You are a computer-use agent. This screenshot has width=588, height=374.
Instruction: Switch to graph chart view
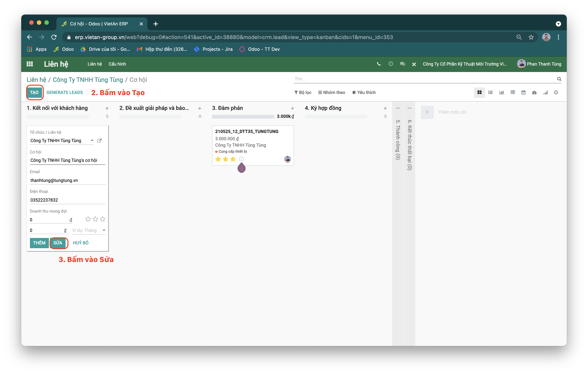click(501, 92)
